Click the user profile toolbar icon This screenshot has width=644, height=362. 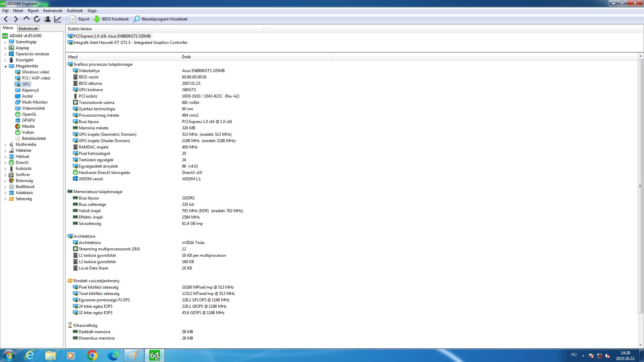(x=47, y=19)
